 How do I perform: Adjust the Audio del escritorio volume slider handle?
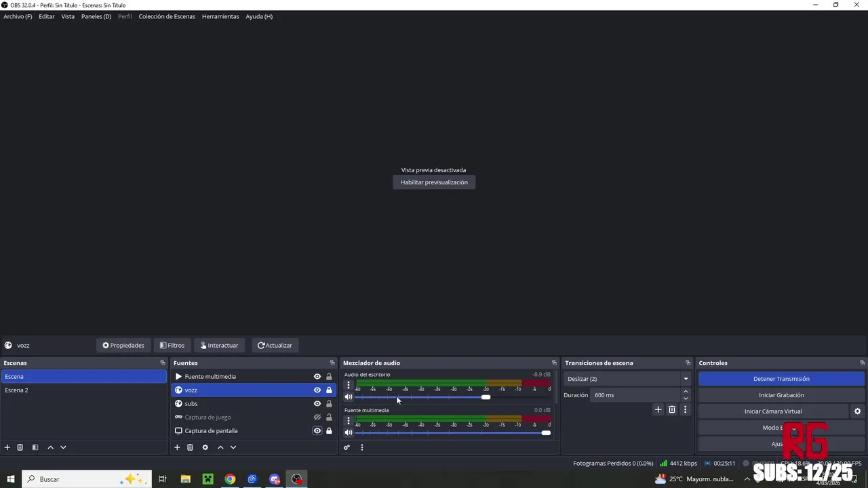tap(486, 397)
